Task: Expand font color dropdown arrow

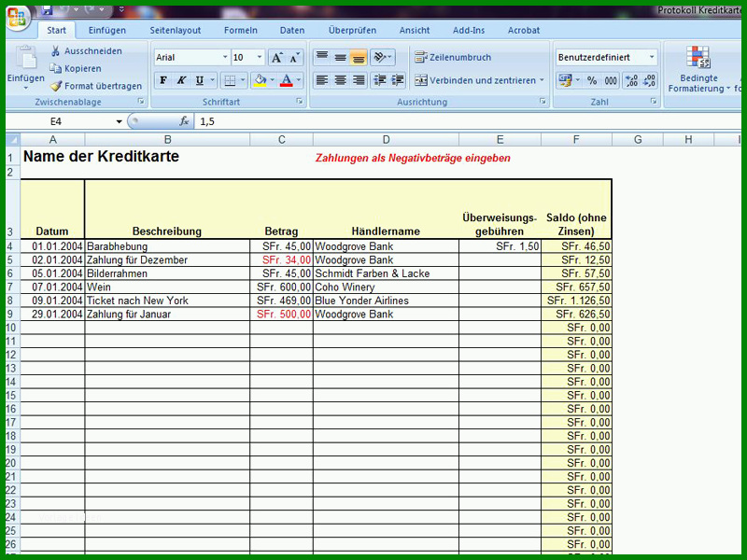Action: 299,80
